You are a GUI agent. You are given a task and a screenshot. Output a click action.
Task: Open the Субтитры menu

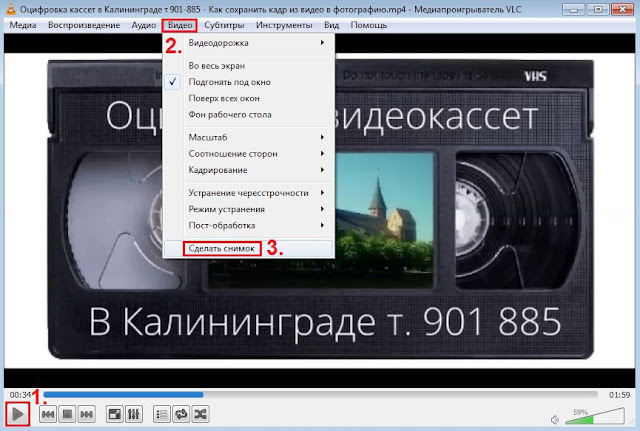pyautogui.click(x=224, y=25)
